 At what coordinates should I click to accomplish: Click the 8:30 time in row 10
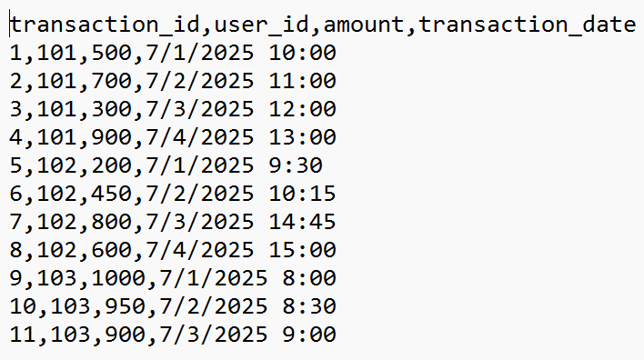(309, 306)
